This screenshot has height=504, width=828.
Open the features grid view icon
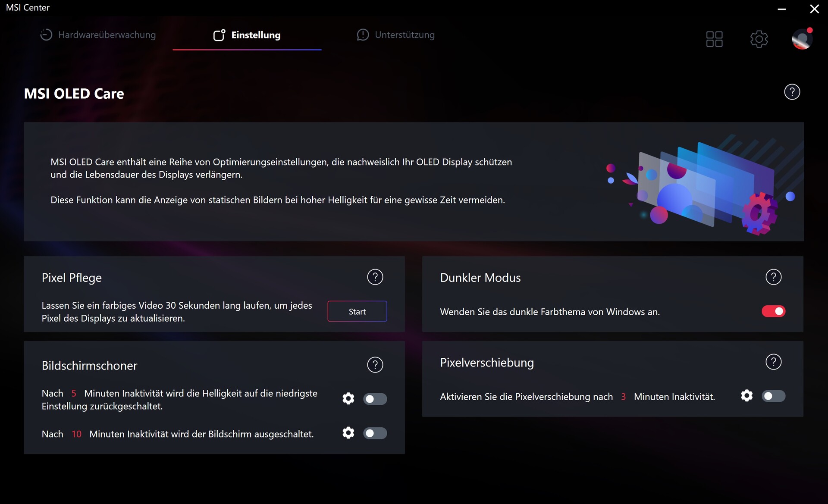714,39
